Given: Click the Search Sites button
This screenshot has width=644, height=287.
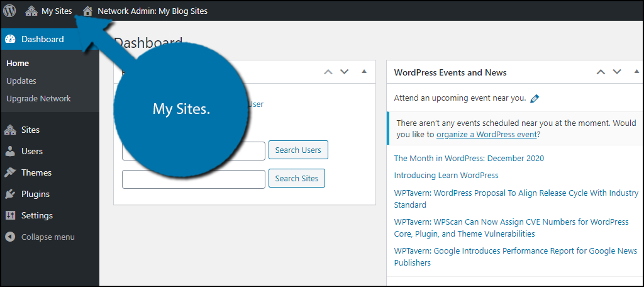Looking at the screenshot, I should coord(297,179).
